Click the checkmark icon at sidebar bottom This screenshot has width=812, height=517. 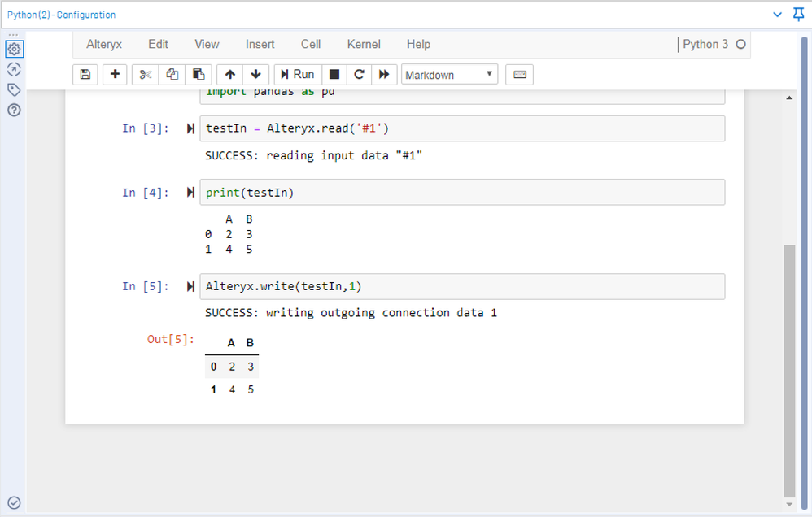[14, 502]
